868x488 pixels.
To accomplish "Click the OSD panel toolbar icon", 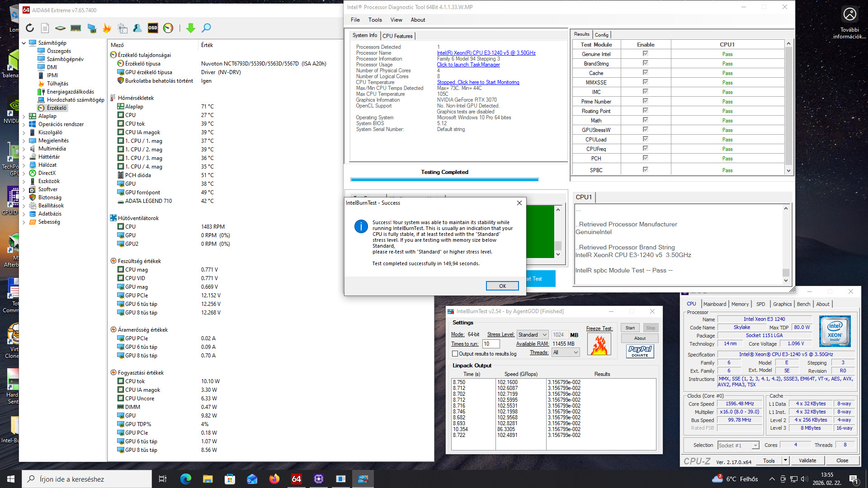I will 153,28.
